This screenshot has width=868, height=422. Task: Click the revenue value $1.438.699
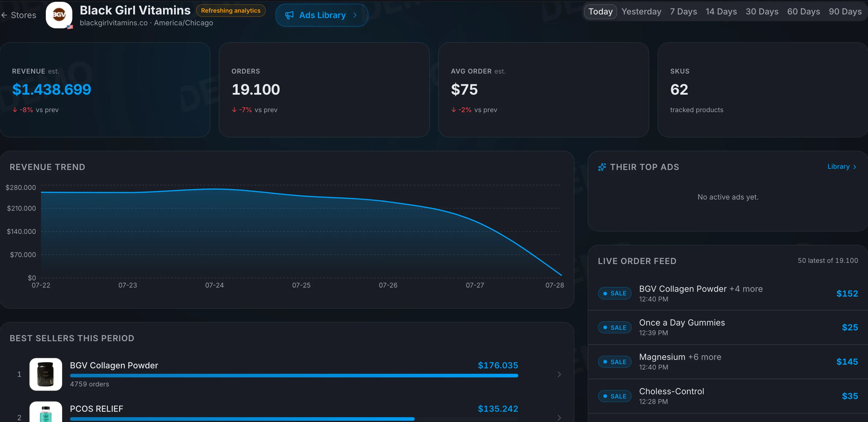point(52,89)
